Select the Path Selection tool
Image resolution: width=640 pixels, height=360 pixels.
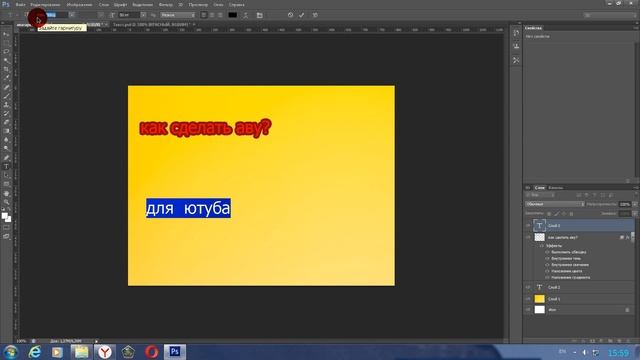[x=6, y=176]
